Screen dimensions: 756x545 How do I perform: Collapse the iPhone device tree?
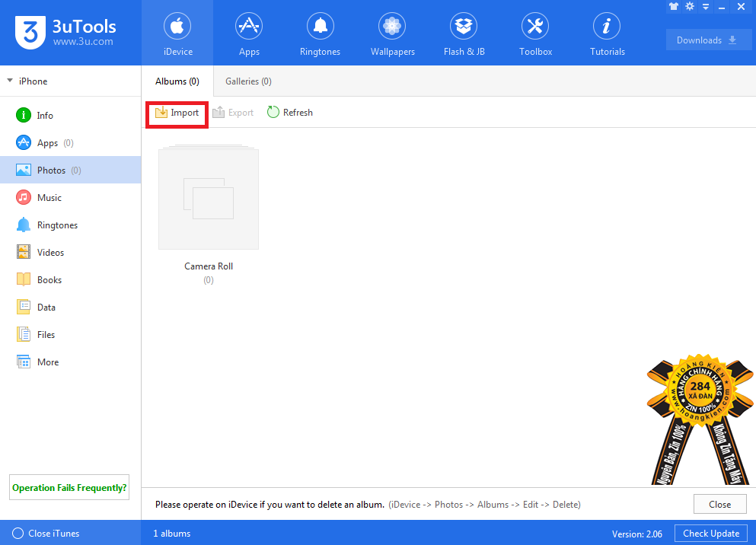tap(10, 81)
